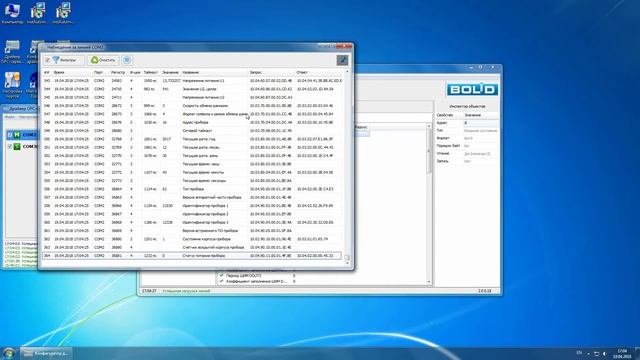Click the Ответ column header
The height and width of the screenshot is (360, 640).
pos(302,72)
